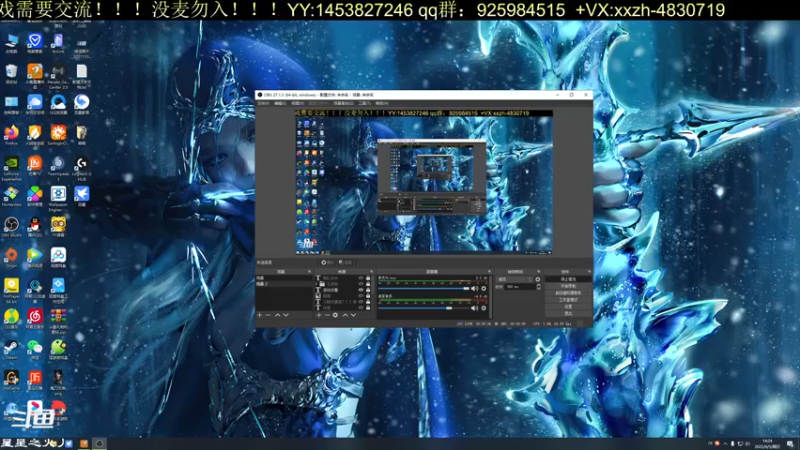800x450 pixels.
Task: Expand the folder group in sources list
Action: (316, 284)
